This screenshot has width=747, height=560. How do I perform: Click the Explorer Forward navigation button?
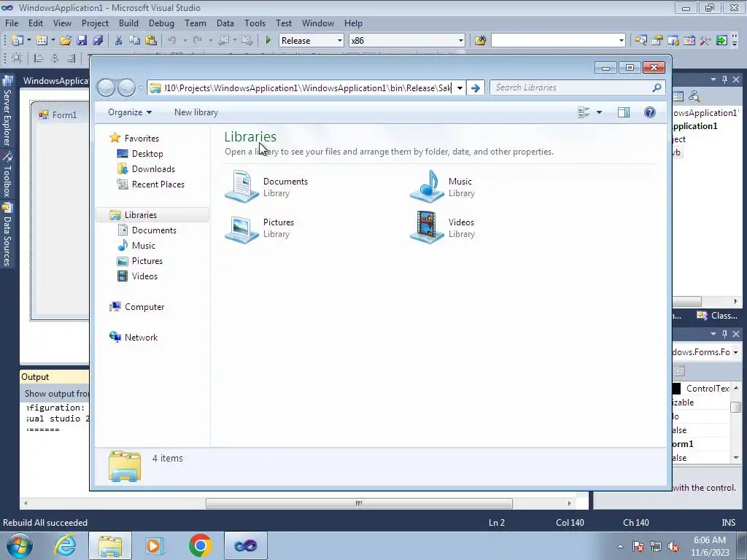(x=126, y=87)
